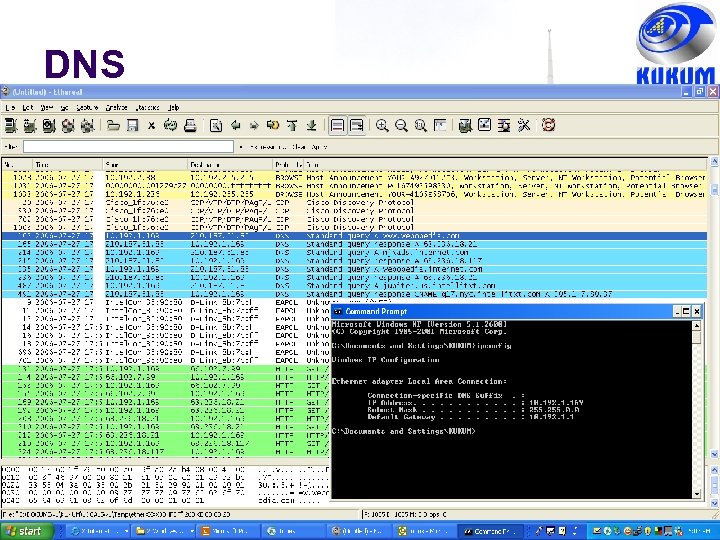Expand the grouped Windows Explorer taskbar button
Viewport: 720px width, 540px height.
[x=192, y=531]
